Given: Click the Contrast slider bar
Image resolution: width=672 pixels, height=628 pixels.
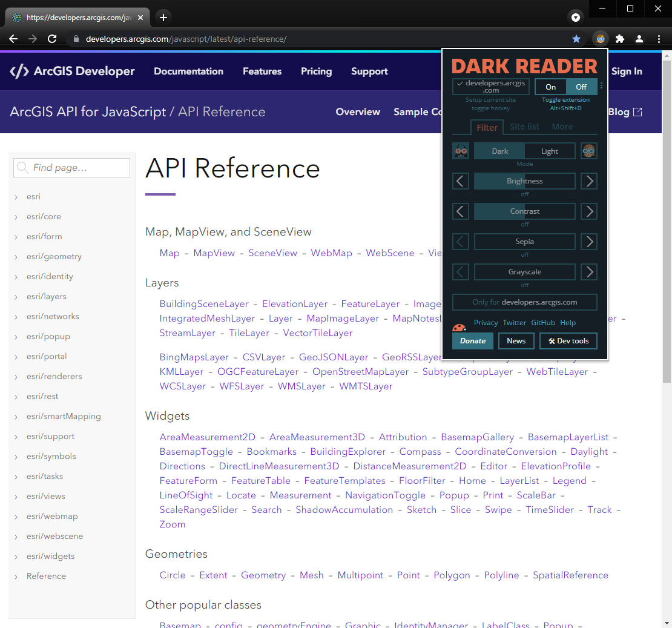Looking at the screenshot, I should tap(524, 211).
